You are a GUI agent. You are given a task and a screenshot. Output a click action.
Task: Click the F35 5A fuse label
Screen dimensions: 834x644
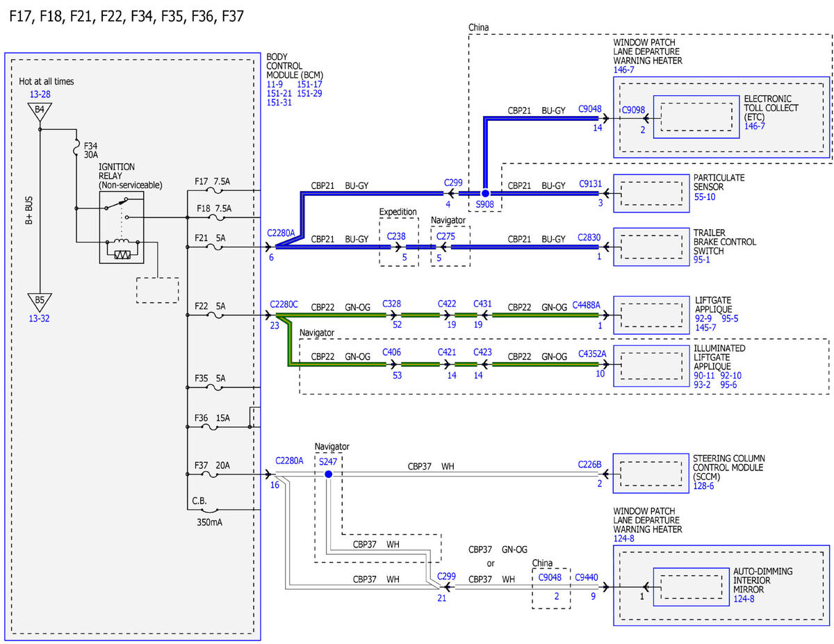click(x=210, y=379)
